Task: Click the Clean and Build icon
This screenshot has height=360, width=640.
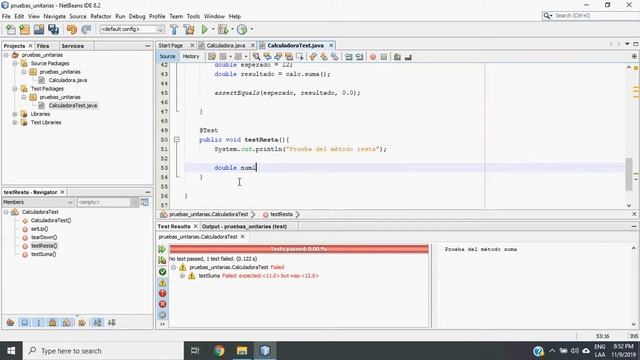Action: coord(189,29)
